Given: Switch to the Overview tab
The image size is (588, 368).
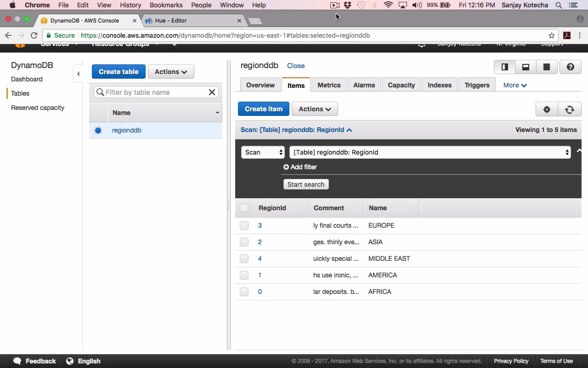Looking at the screenshot, I should point(260,85).
